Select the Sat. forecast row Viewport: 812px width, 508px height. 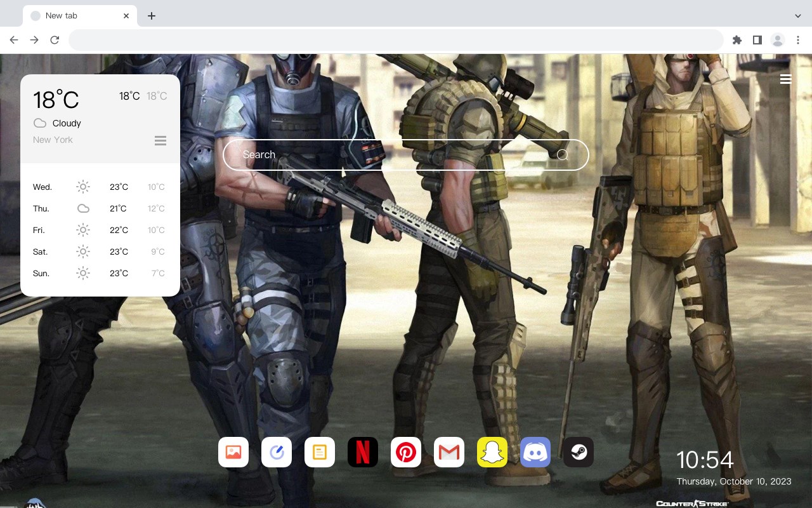tap(100, 251)
